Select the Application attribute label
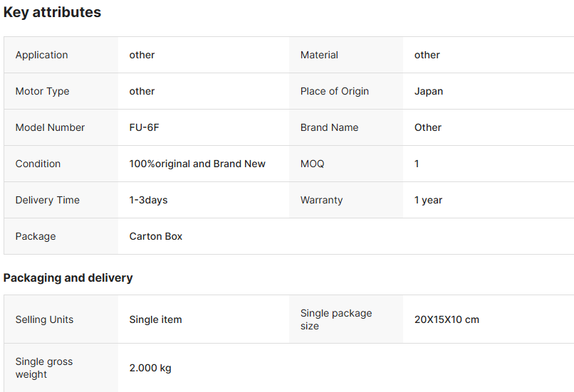This screenshot has height=392, width=574. [x=42, y=55]
